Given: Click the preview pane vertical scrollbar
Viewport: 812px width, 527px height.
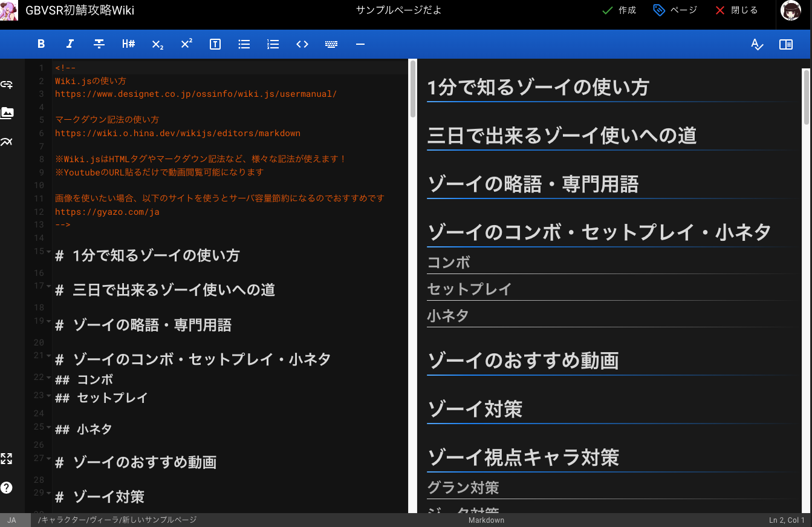Looking at the screenshot, I should [806, 97].
